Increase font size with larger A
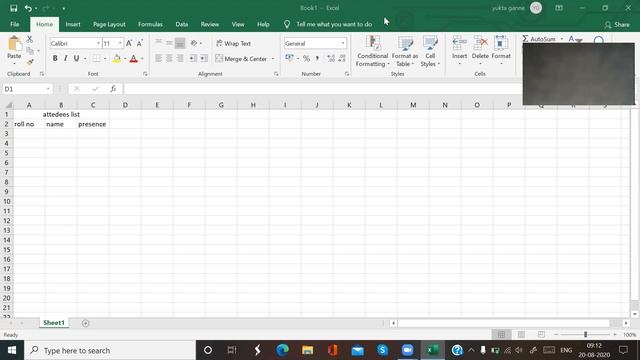 [x=129, y=43]
